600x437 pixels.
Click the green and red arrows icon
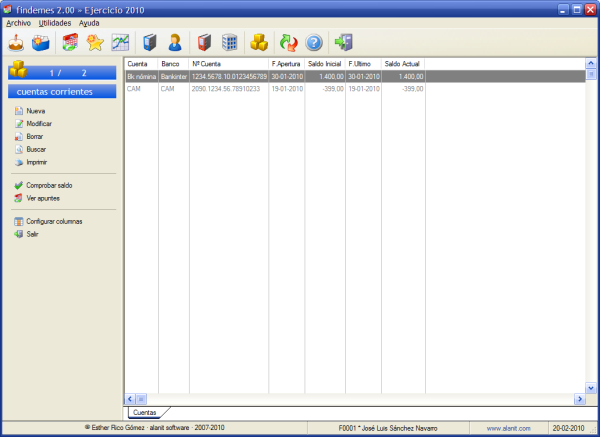pos(288,42)
